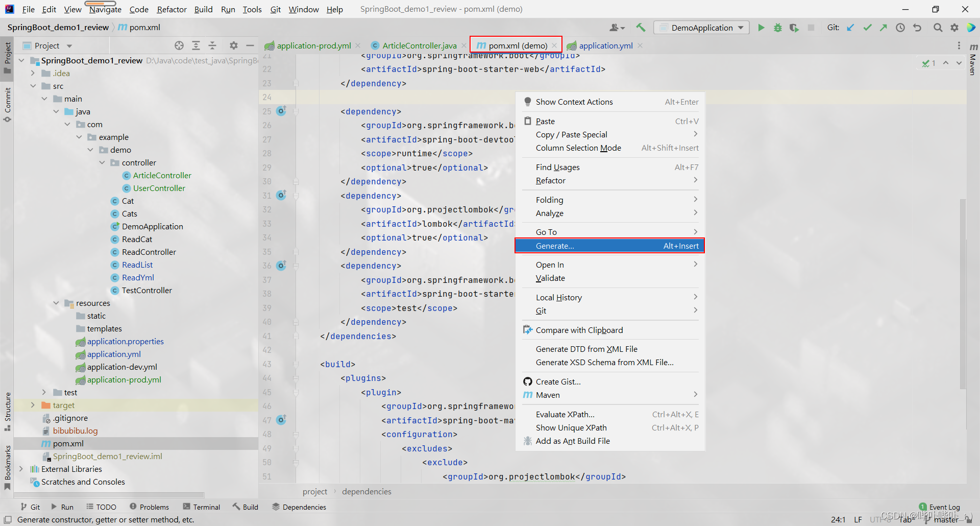This screenshot has height=526, width=980.
Task: Start debugging with the bug icon
Action: (x=777, y=28)
